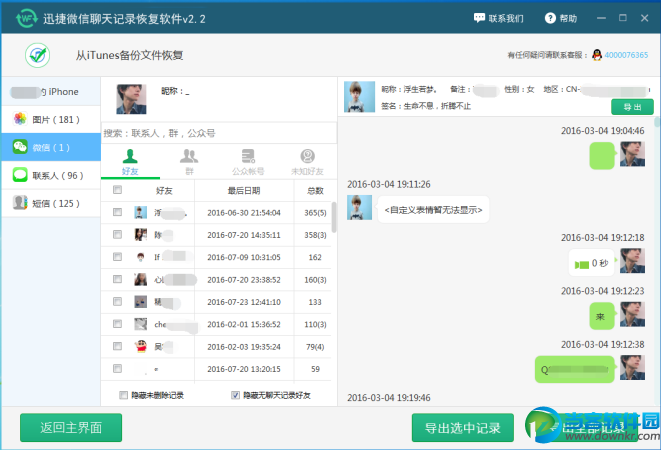Sort by the 最后日期 column header

point(244,191)
